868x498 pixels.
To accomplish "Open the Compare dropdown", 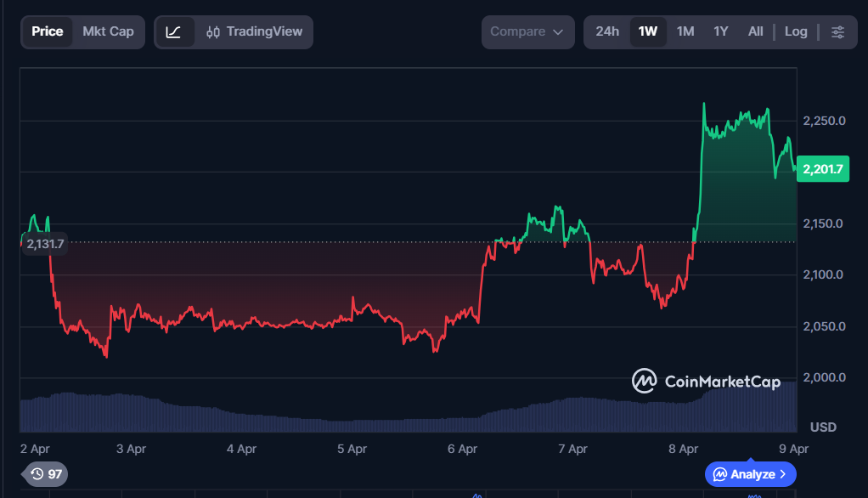I will click(x=527, y=32).
